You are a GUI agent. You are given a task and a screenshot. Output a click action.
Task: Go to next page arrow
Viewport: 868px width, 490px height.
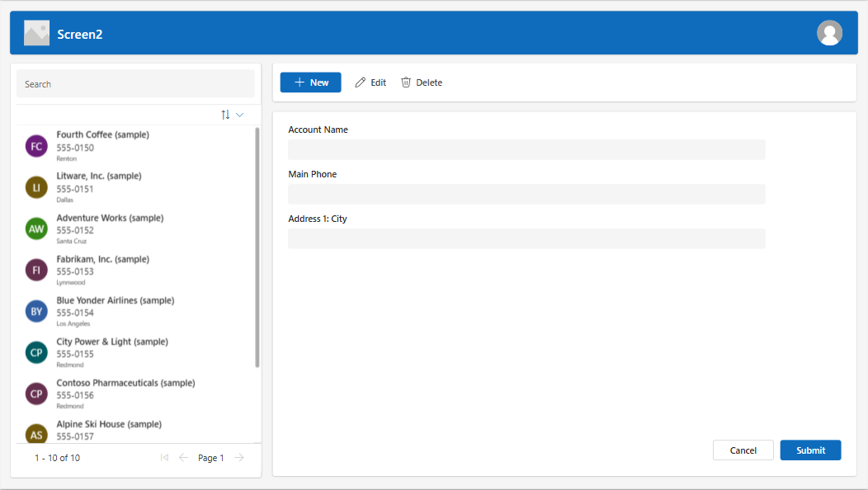tap(239, 457)
